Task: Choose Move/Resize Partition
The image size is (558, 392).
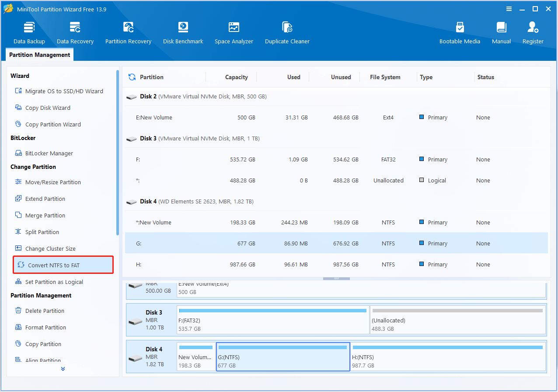Action: [x=48, y=182]
